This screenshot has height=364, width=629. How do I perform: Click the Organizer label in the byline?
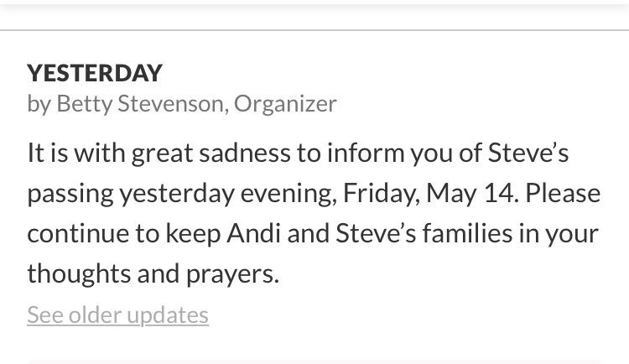[x=285, y=103]
